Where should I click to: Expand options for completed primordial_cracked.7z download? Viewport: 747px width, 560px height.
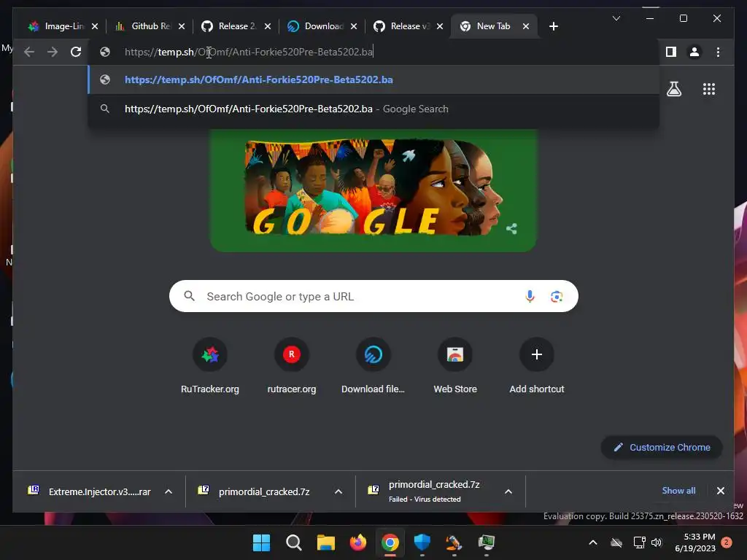point(338,491)
